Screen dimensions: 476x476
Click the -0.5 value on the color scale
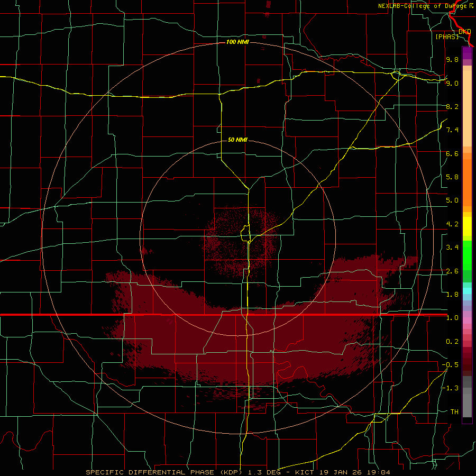450,365
